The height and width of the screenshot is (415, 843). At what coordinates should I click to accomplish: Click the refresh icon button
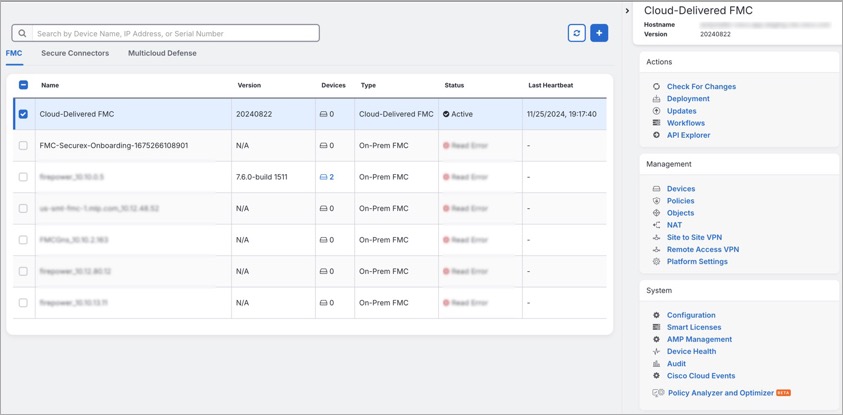pyautogui.click(x=577, y=33)
